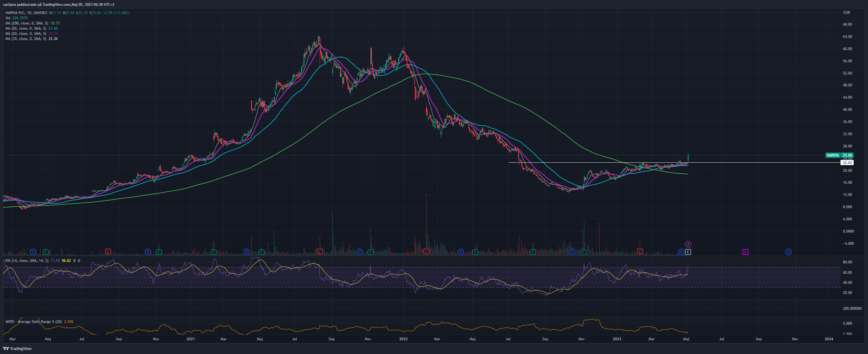Click the green HARVIA 25.06 price label
The width and height of the screenshot is (868, 354).
pos(840,155)
